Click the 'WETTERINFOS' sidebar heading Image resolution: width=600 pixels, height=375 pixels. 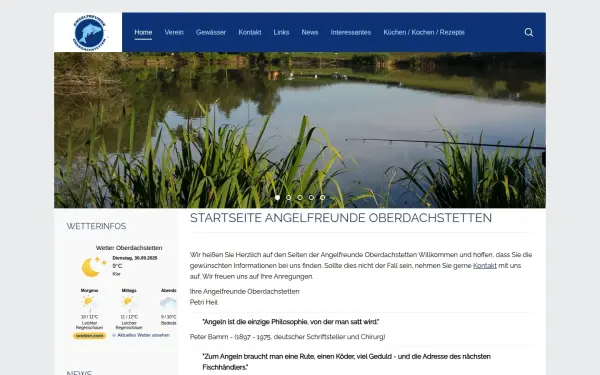[x=96, y=226]
